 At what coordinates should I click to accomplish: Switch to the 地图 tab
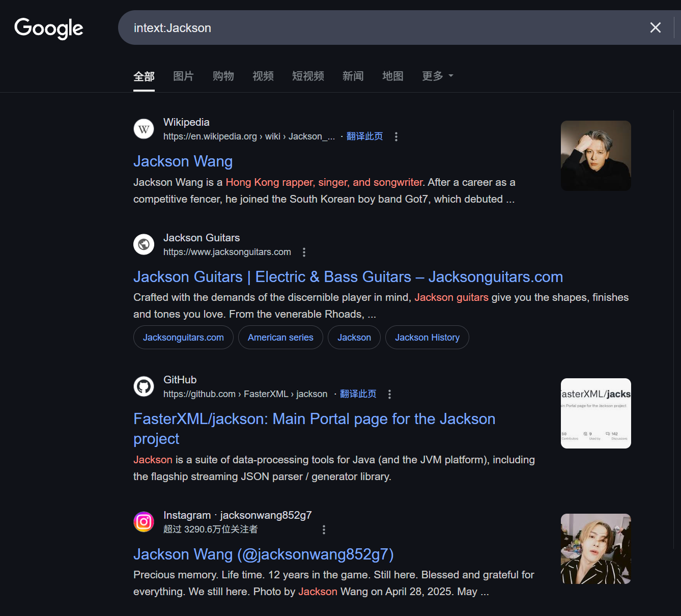393,76
